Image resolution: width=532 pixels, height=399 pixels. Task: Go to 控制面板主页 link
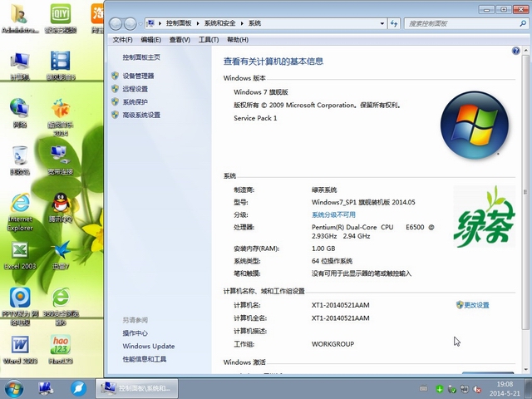[141, 57]
